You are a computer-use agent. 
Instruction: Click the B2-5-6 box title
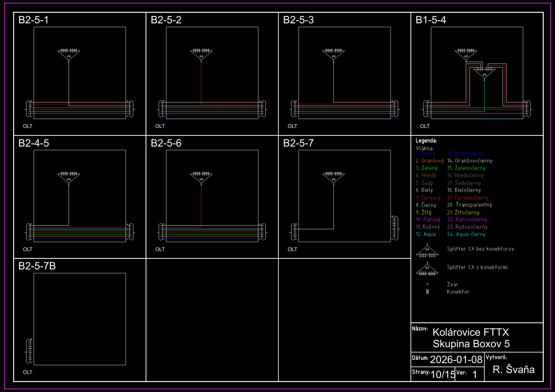pos(166,143)
